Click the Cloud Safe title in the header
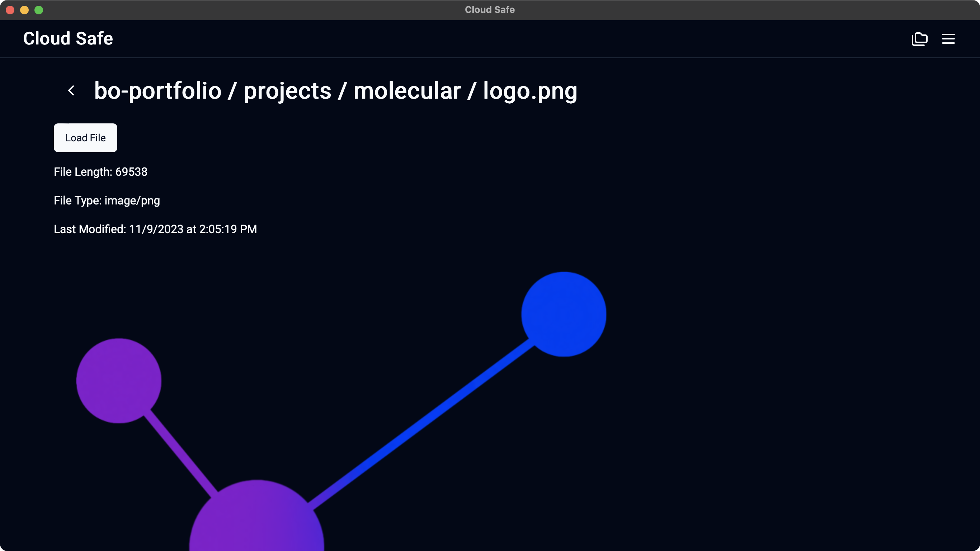The height and width of the screenshot is (551, 980). (68, 38)
